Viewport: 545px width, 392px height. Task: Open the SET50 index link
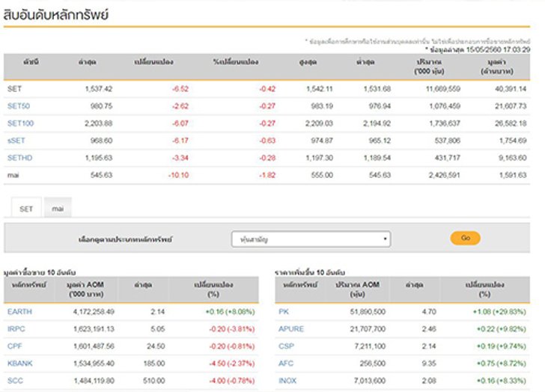(x=19, y=106)
